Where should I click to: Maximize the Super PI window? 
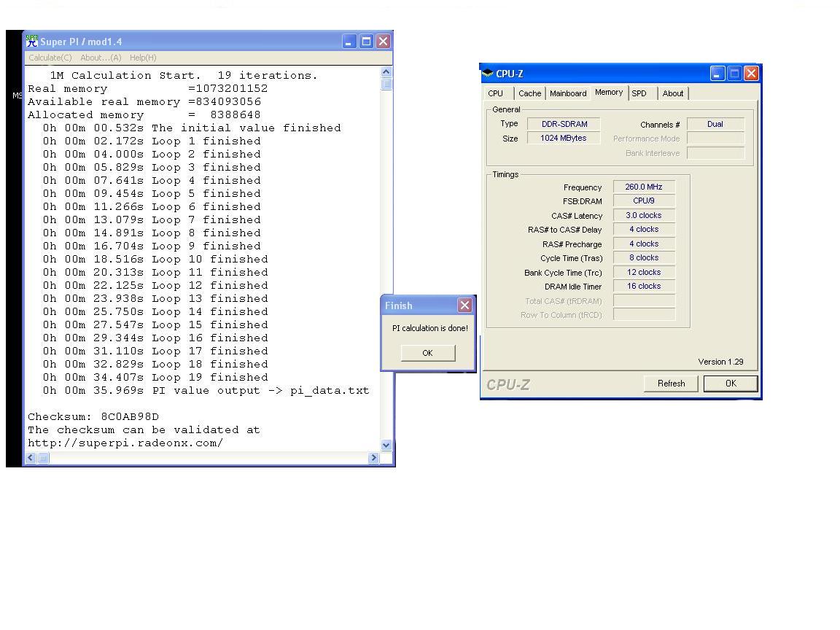click(367, 42)
